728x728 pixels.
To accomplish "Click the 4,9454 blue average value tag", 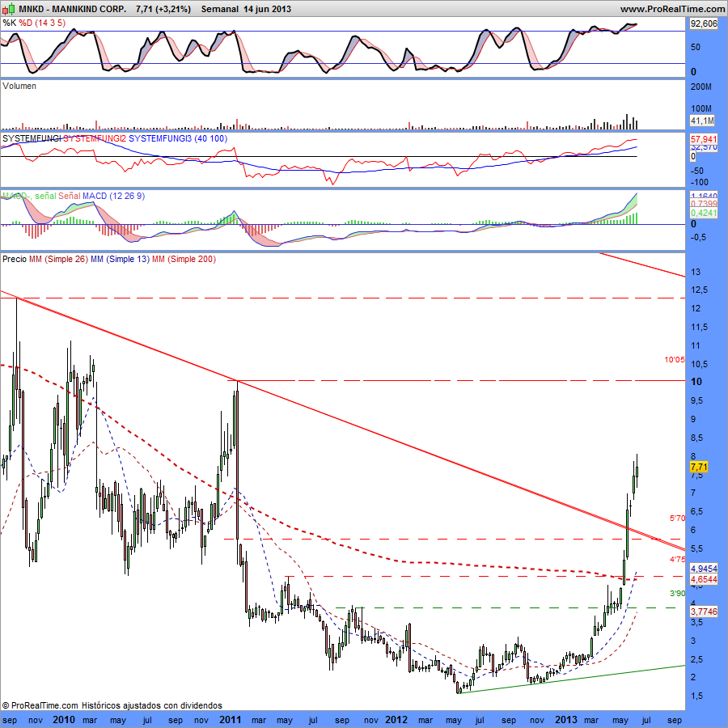I will [704, 569].
